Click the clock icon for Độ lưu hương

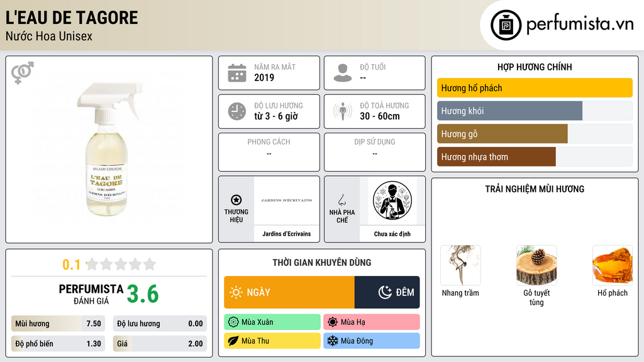pyautogui.click(x=237, y=111)
